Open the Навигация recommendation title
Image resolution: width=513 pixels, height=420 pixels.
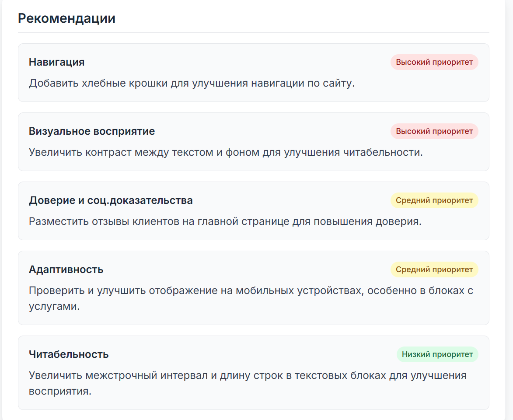coord(56,62)
